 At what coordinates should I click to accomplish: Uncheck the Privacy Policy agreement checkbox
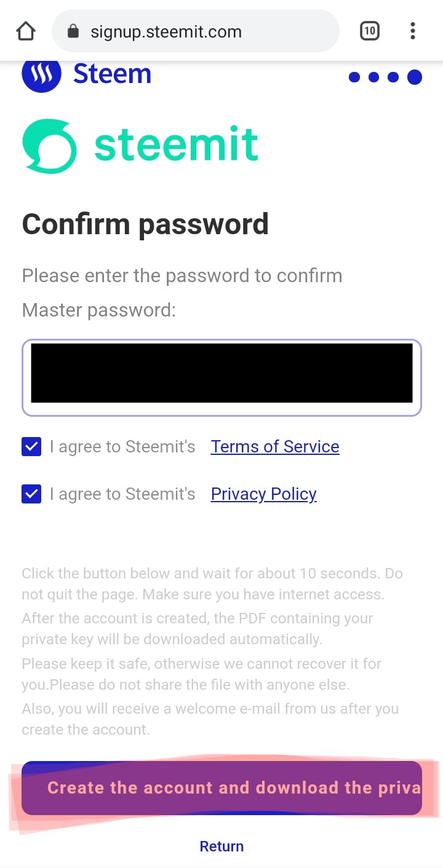tap(31, 494)
